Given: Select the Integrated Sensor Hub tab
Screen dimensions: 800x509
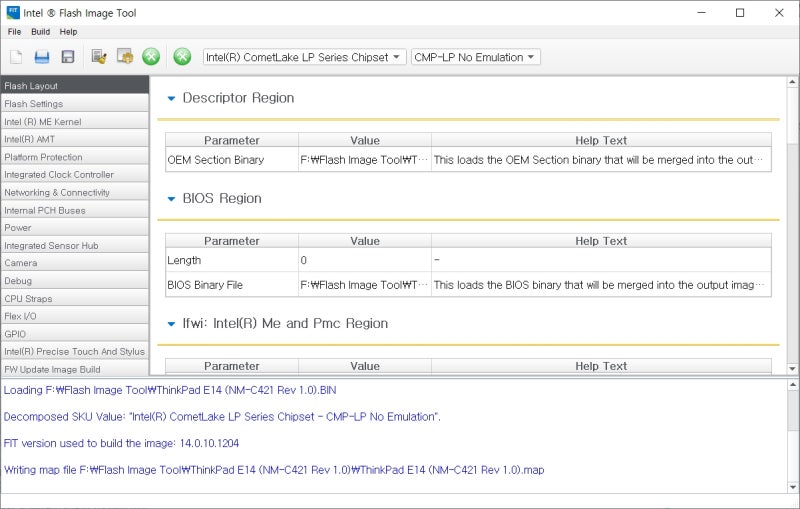Looking at the screenshot, I should [x=74, y=245].
